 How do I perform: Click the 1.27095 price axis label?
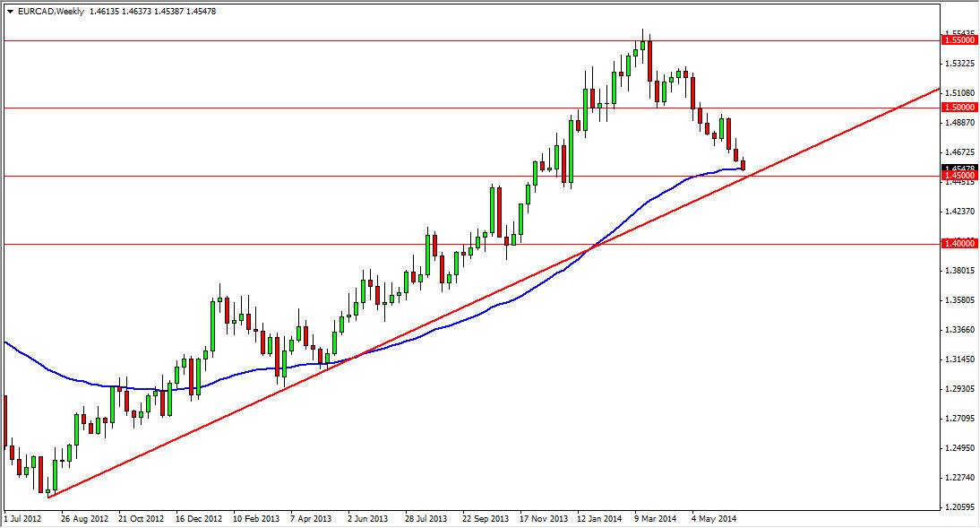[x=960, y=419]
